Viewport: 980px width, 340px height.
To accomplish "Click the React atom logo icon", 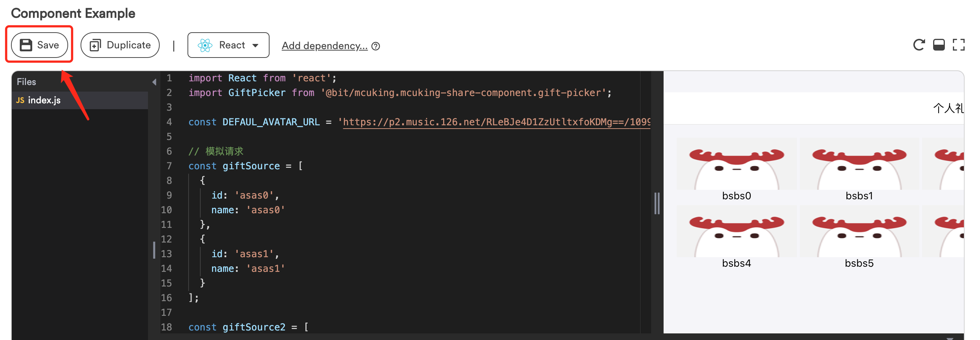I will (x=205, y=45).
